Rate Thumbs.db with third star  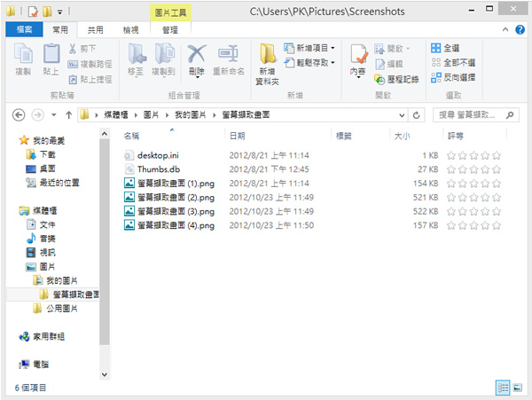click(x=474, y=169)
